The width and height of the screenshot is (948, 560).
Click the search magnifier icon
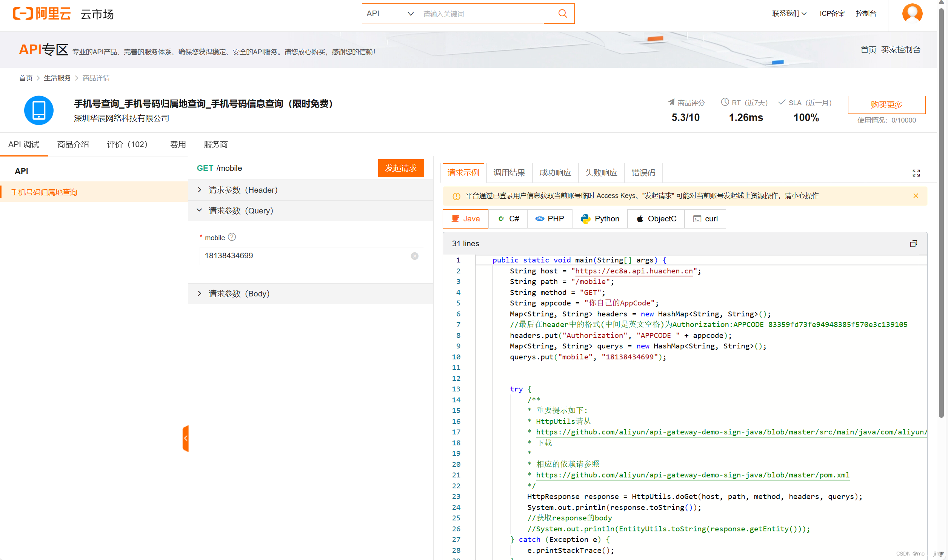[x=562, y=14]
